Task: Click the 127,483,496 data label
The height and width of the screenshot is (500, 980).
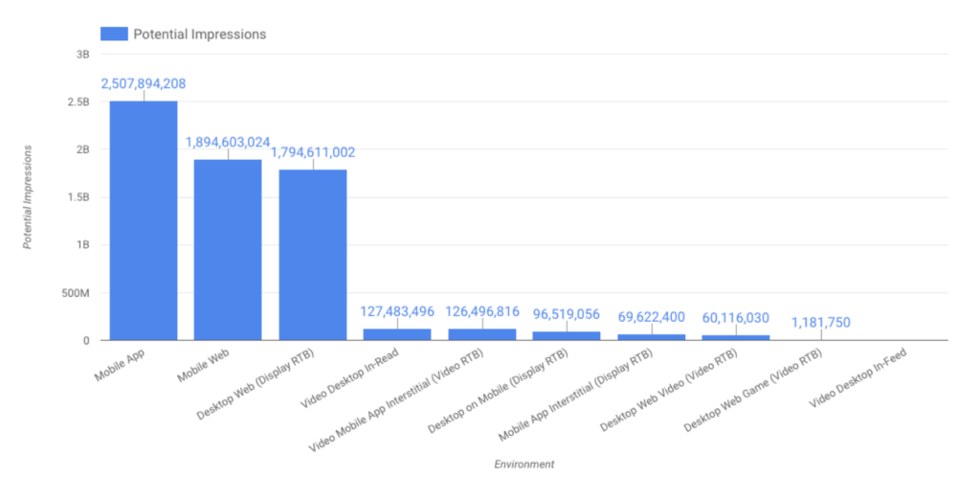Action: point(397,311)
